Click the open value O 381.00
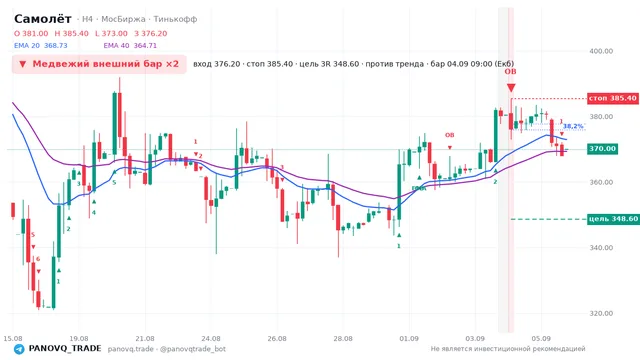 pos(31,33)
